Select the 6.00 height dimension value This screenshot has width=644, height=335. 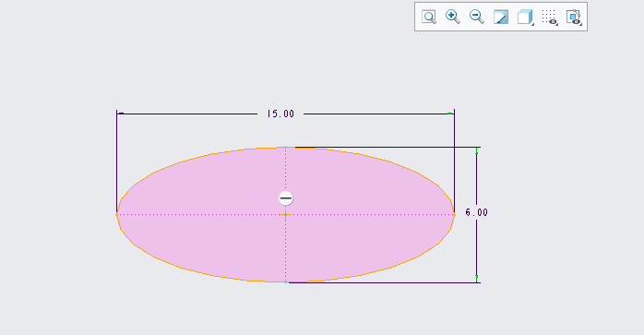click(x=476, y=212)
